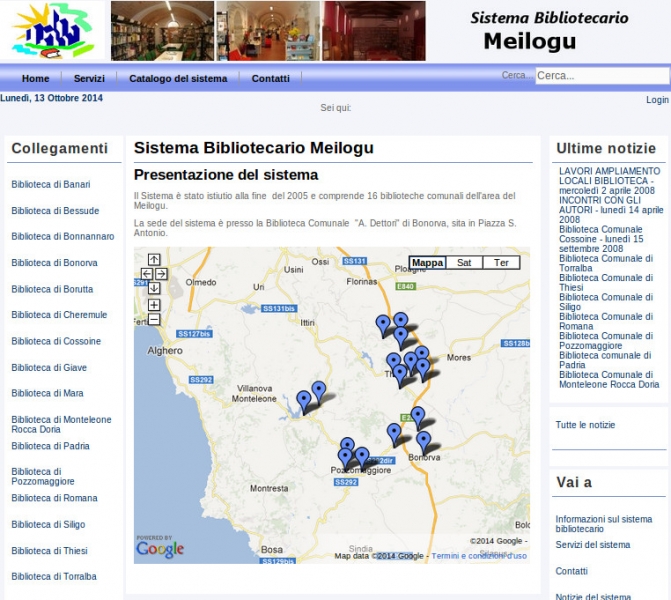This screenshot has width=671, height=600.
Task: Open the Servizi menu item
Action: (x=89, y=78)
